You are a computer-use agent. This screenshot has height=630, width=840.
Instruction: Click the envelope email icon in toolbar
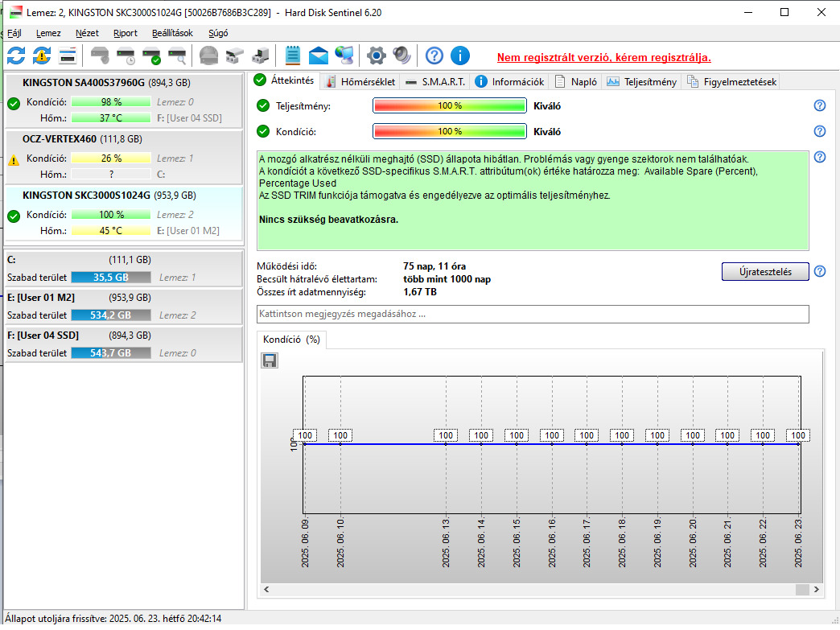point(319,56)
